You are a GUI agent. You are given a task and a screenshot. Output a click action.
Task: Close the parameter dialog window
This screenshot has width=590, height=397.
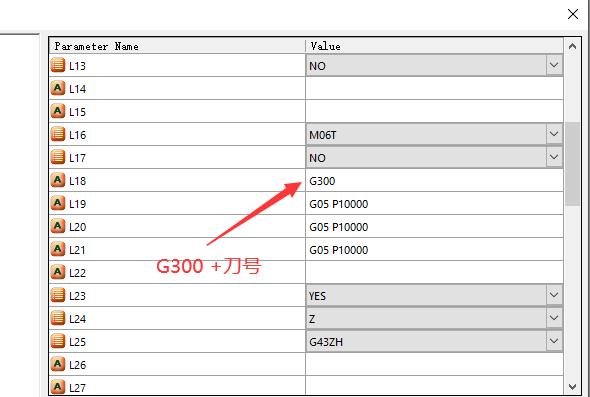click(573, 14)
